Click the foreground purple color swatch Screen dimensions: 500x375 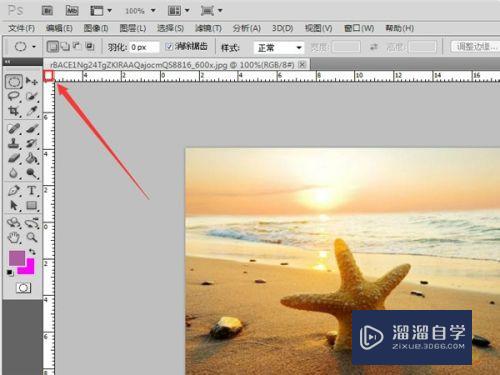[17, 258]
